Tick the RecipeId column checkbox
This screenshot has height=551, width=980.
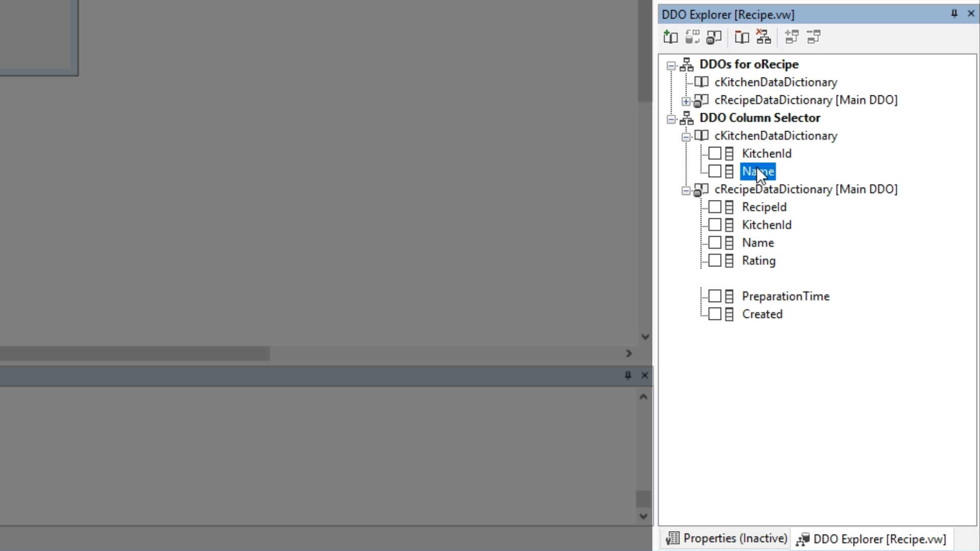pyautogui.click(x=715, y=207)
